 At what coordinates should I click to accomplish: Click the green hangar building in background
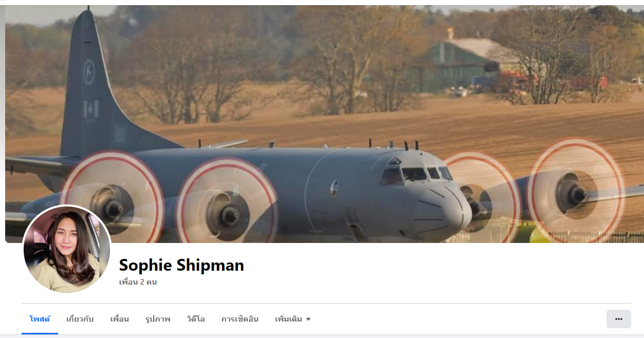(x=459, y=65)
